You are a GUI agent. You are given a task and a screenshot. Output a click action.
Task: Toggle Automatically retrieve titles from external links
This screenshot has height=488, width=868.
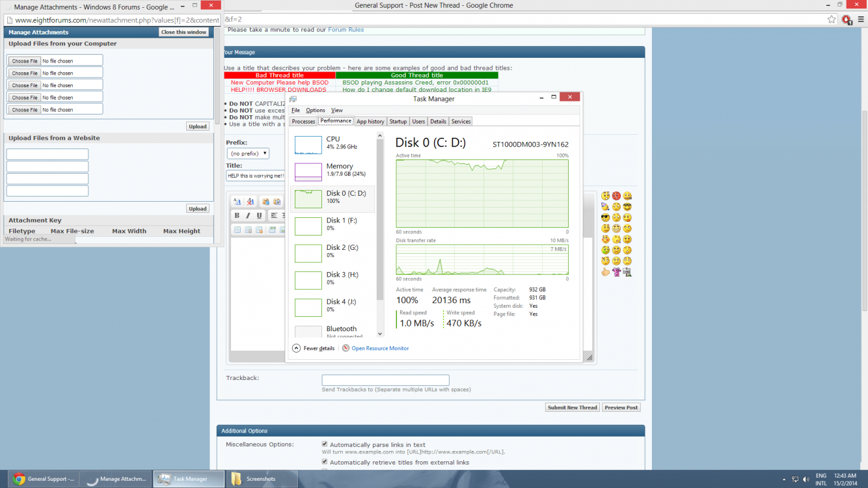[x=325, y=462]
